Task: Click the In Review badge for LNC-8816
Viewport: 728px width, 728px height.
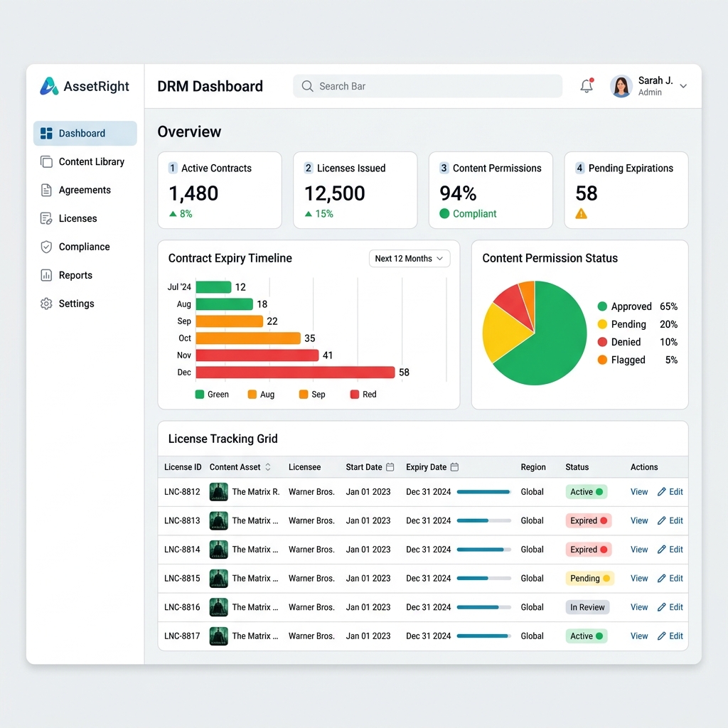Action: [x=587, y=607]
